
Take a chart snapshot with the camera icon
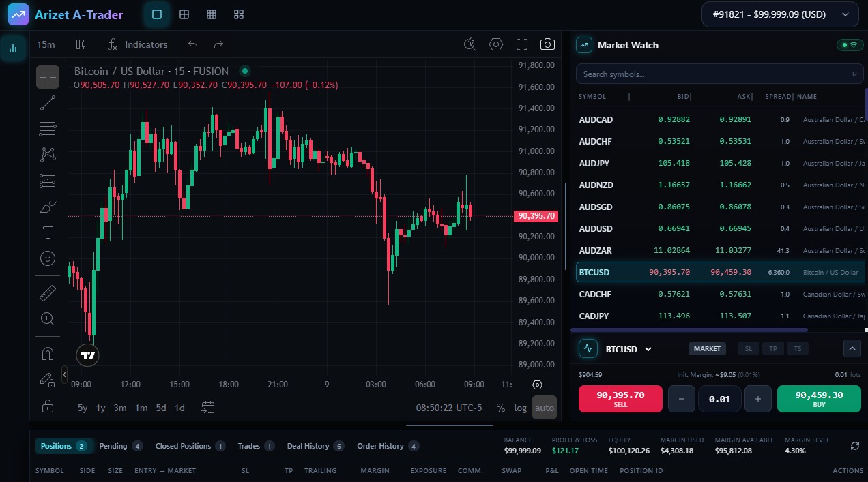(547, 44)
